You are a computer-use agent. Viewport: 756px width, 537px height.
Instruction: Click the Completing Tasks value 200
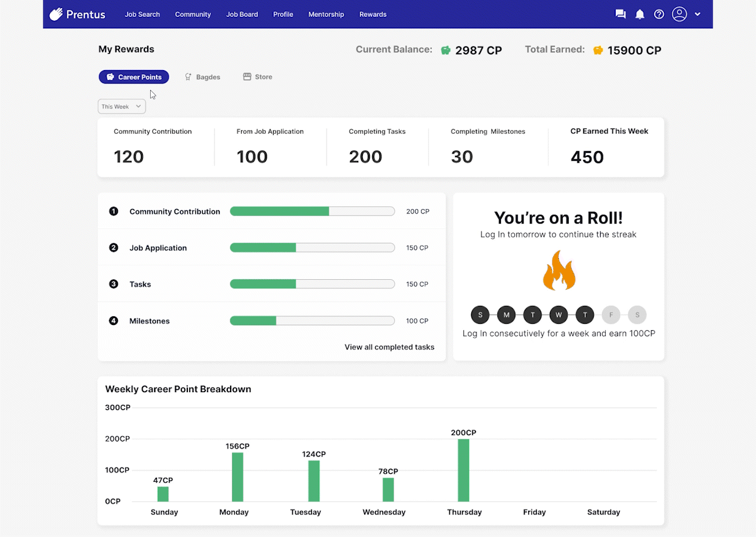[366, 157]
